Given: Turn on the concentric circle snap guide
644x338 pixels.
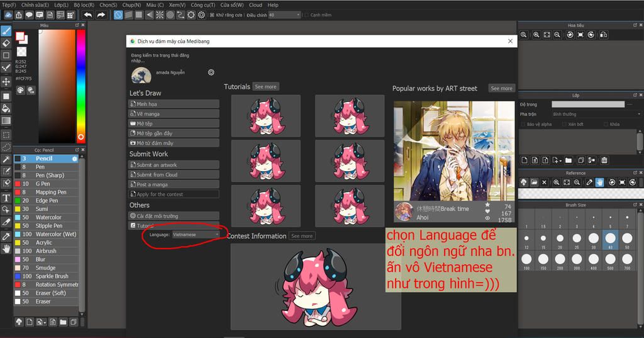Looking at the screenshot, I should pyautogui.click(x=170, y=15).
